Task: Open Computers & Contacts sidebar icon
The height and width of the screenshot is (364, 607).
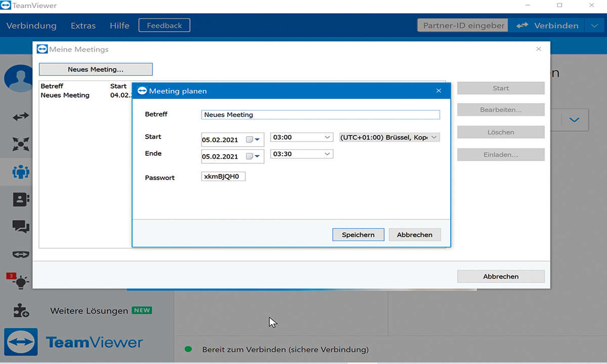Action: coord(21,199)
